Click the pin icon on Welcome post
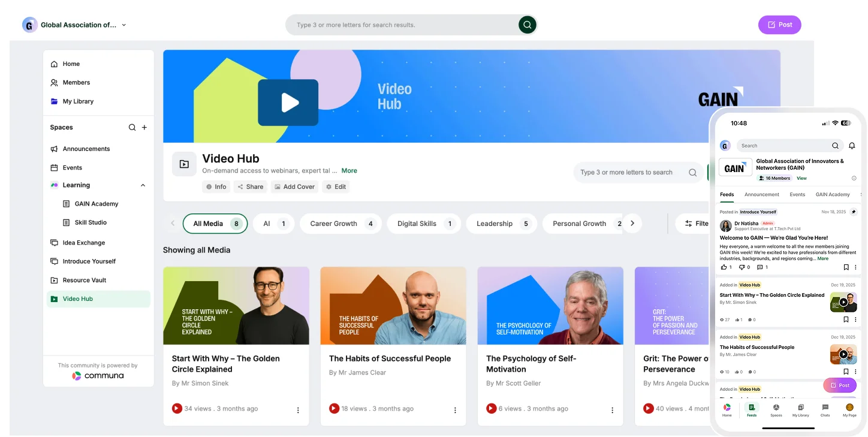This screenshot has width=868, height=437. click(854, 212)
